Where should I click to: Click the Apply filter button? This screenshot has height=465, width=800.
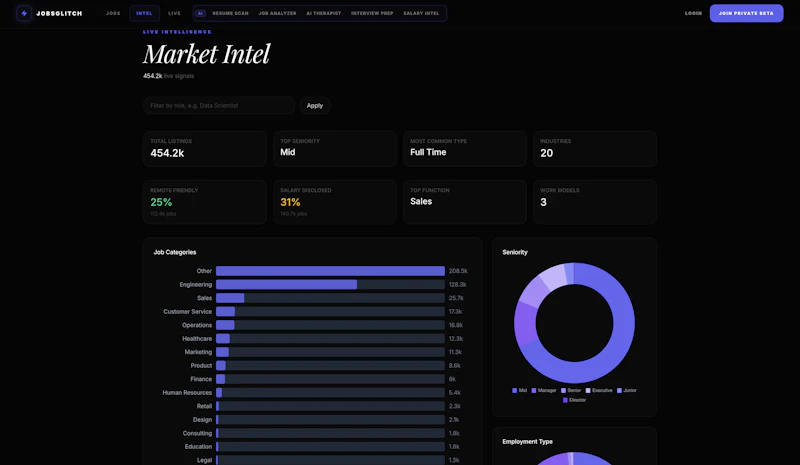click(315, 106)
